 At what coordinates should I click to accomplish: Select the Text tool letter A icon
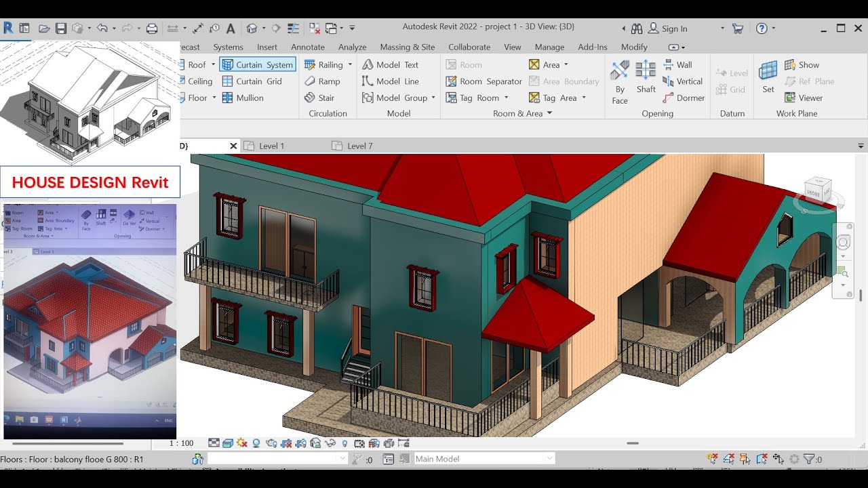[231, 28]
